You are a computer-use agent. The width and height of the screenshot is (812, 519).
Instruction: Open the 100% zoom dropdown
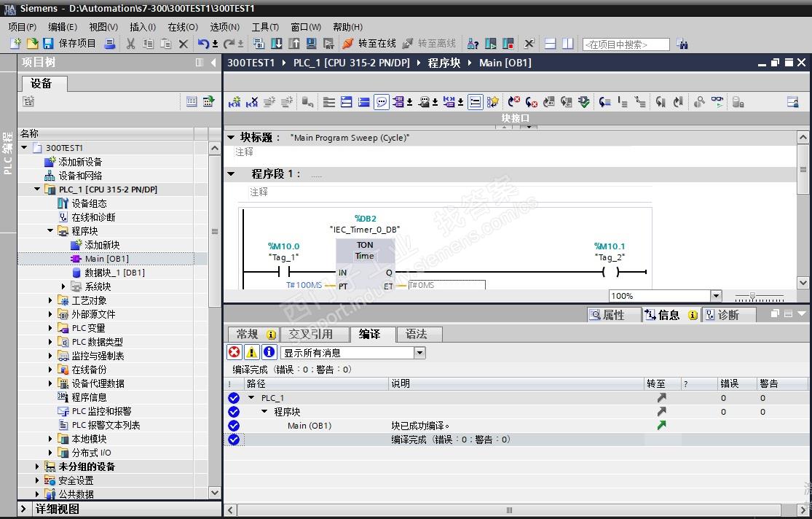(x=716, y=296)
